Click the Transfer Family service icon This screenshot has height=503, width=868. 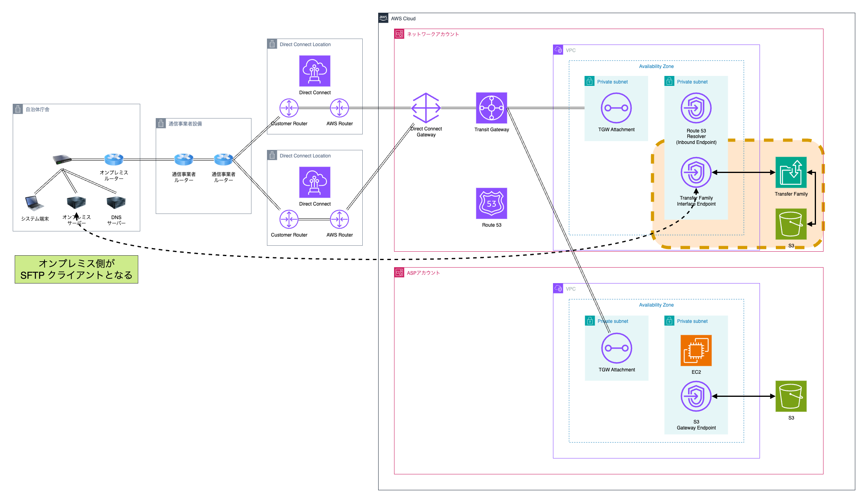click(791, 172)
